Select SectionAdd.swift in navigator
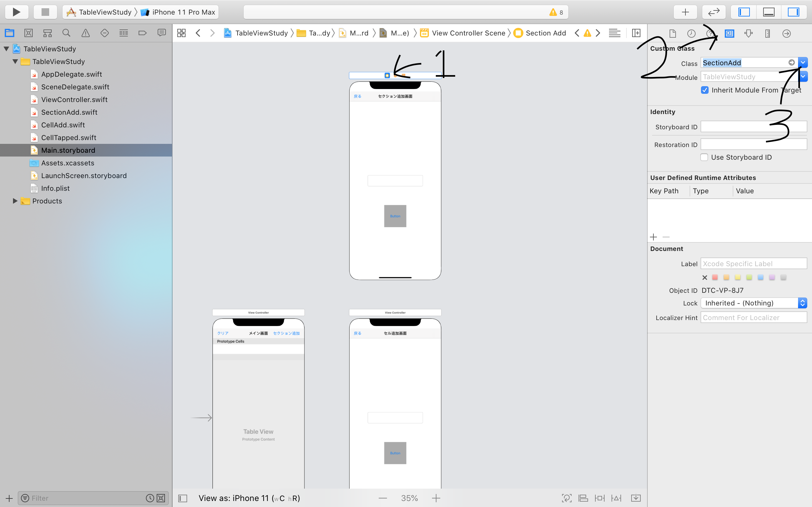Screen dimensions: 812x507 point(69,112)
